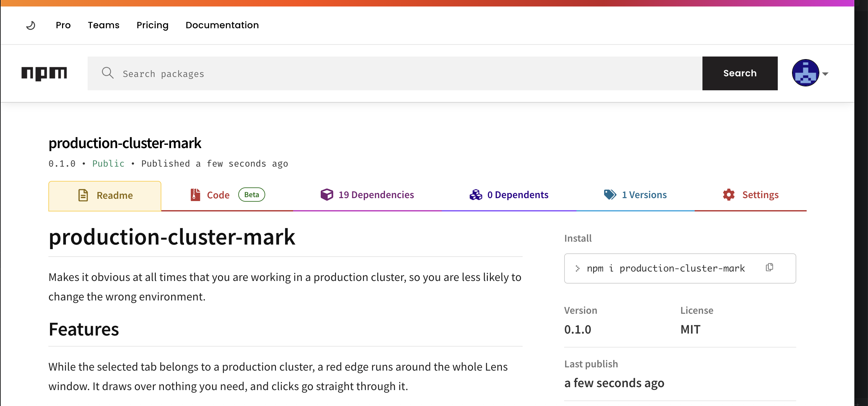Click the MIT license value
The height and width of the screenshot is (406, 868).
tap(690, 330)
